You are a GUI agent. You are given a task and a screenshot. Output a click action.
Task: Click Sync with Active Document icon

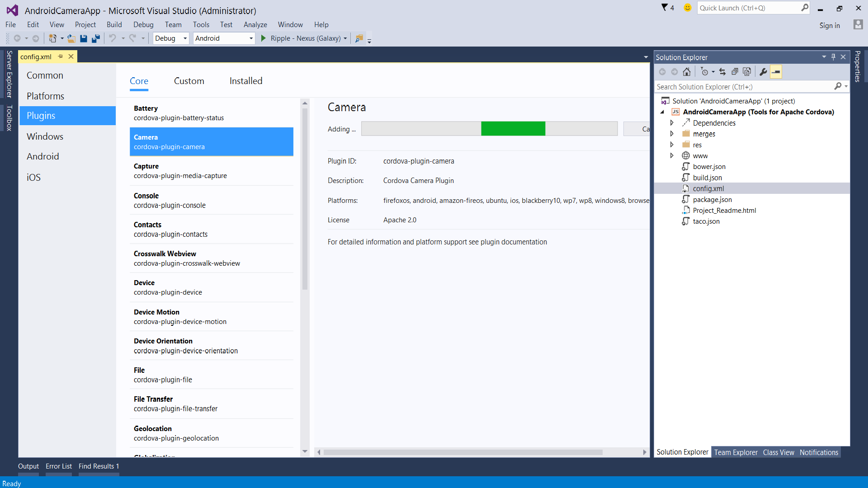[722, 72]
